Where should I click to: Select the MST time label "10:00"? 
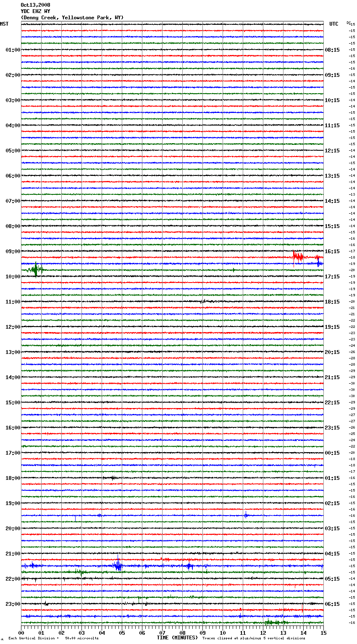(x=13, y=277)
